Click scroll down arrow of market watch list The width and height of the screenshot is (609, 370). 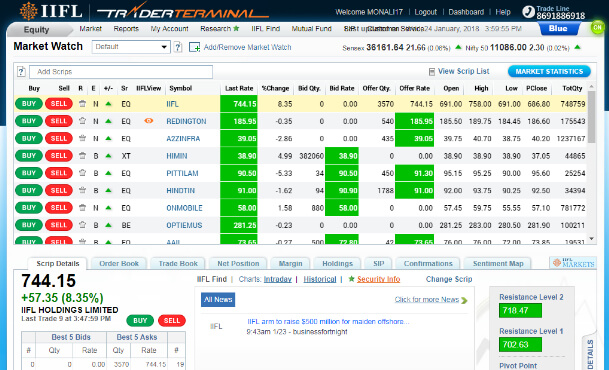592,239
